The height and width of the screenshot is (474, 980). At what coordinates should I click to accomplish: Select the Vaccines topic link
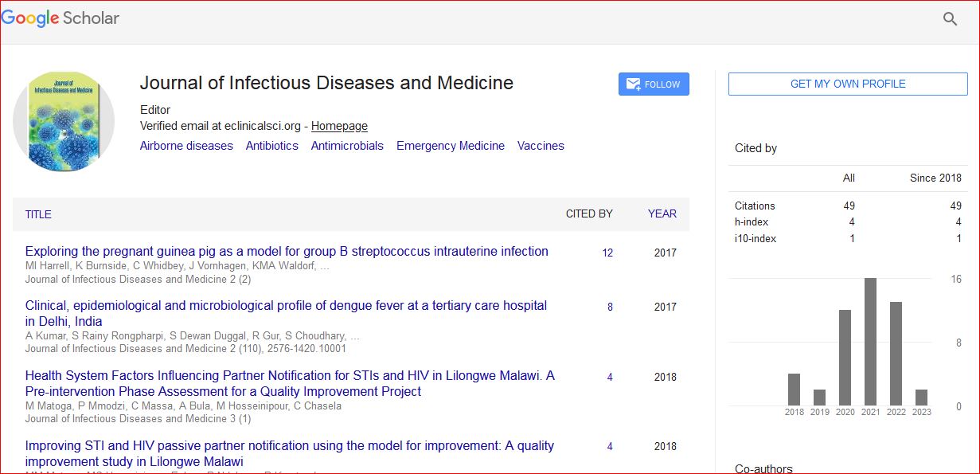tap(541, 146)
